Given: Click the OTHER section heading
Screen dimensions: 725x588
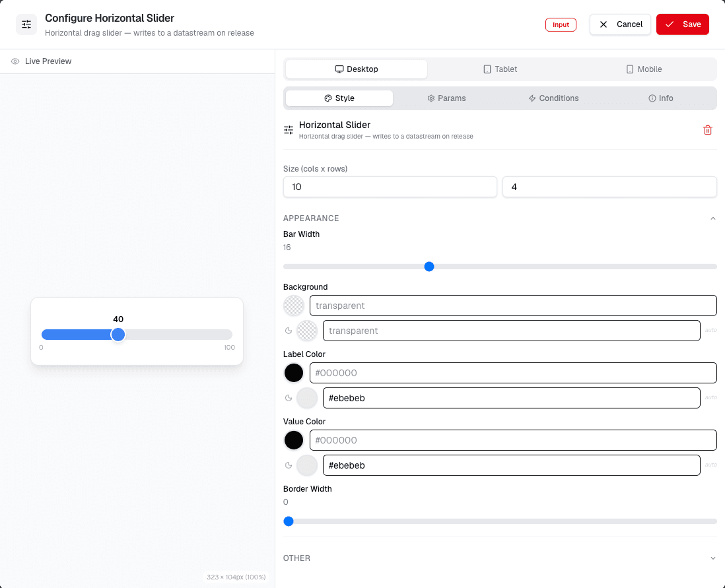Looking at the screenshot, I should [x=297, y=558].
